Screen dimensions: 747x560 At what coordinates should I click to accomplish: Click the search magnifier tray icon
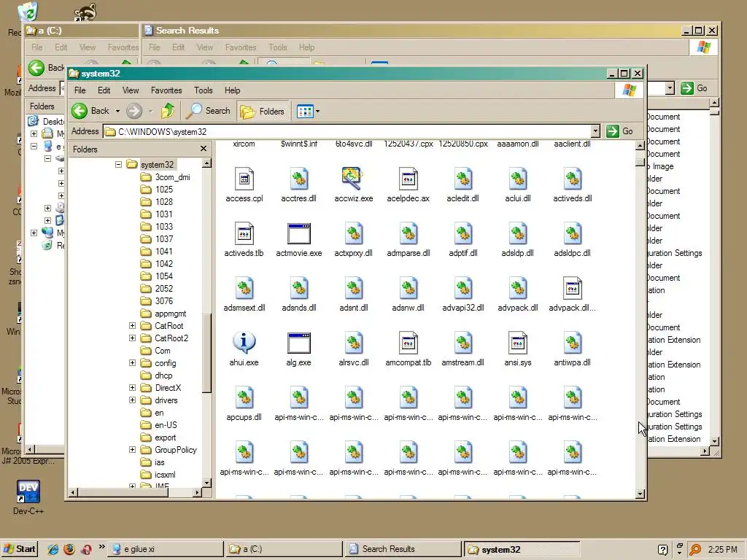pos(695,550)
